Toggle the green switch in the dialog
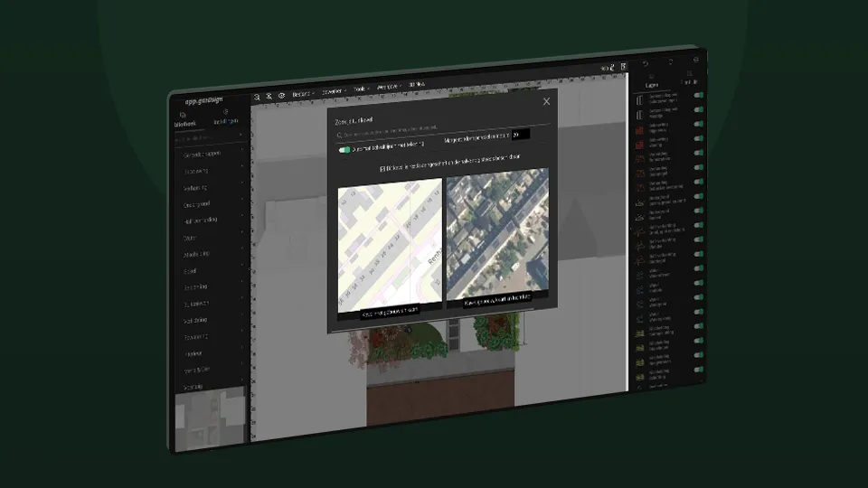Screen dimensions: 868x488 [x=344, y=150]
